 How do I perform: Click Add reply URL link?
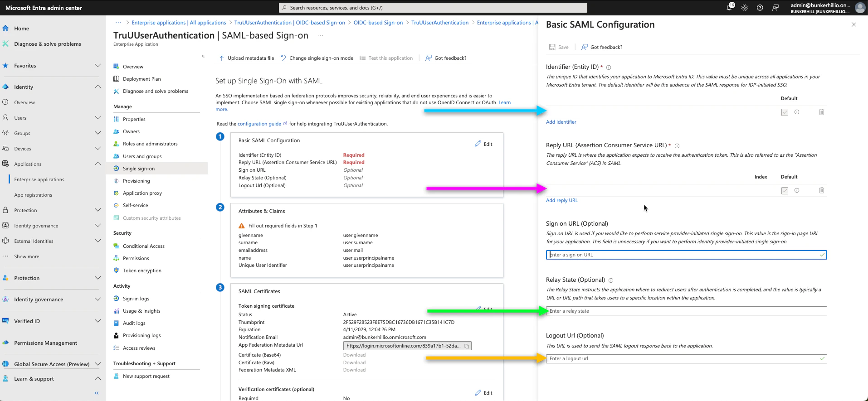pyautogui.click(x=562, y=200)
